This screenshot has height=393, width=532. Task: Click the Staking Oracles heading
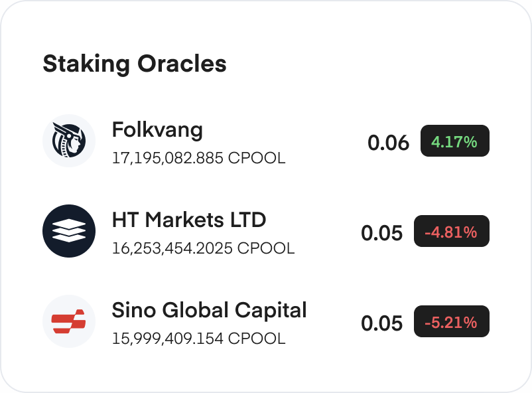coord(134,64)
